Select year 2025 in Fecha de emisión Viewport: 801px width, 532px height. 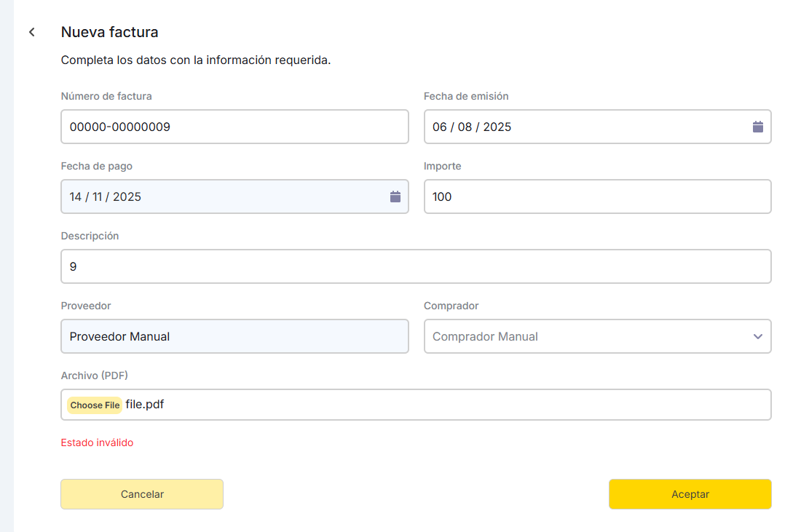pyautogui.click(x=497, y=127)
